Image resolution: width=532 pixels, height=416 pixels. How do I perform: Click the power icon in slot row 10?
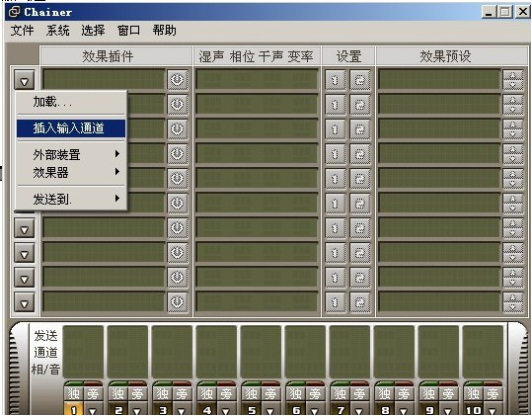click(178, 302)
